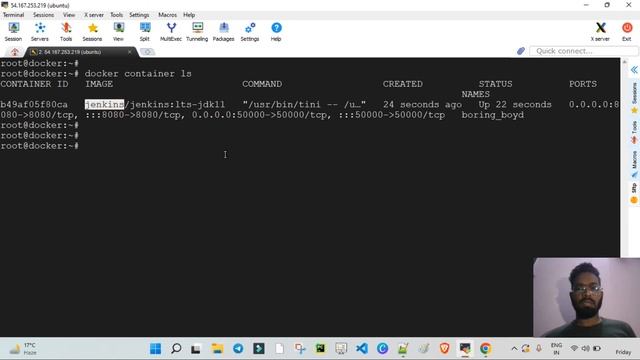Viewport: 640px width, 360px height.
Task: Close the 54.167.253.219 session tab
Action: 130,52
